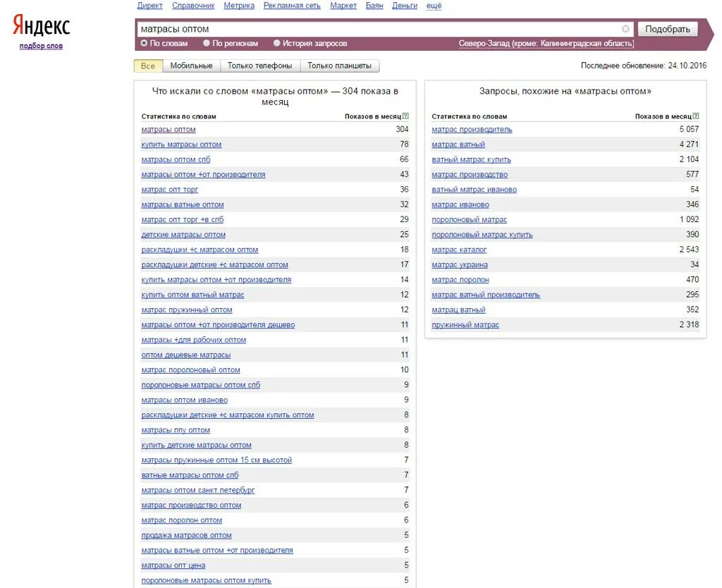
Task: Open 'матрасы +для рабочих оптом' link
Action: [x=194, y=340]
